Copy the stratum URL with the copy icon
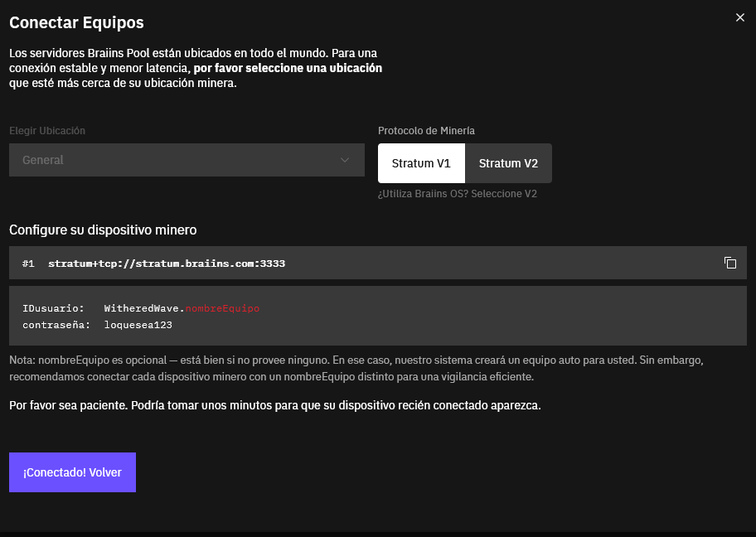This screenshot has width=756, height=537. coord(729,263)
